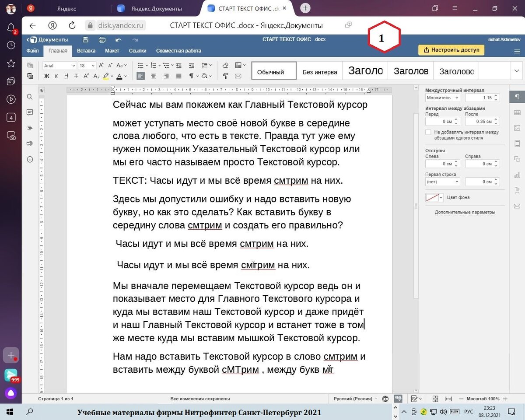The width and height of the screenshot is (525, 420).
Task: Align paragraph to the right
Action: (166, 76)
